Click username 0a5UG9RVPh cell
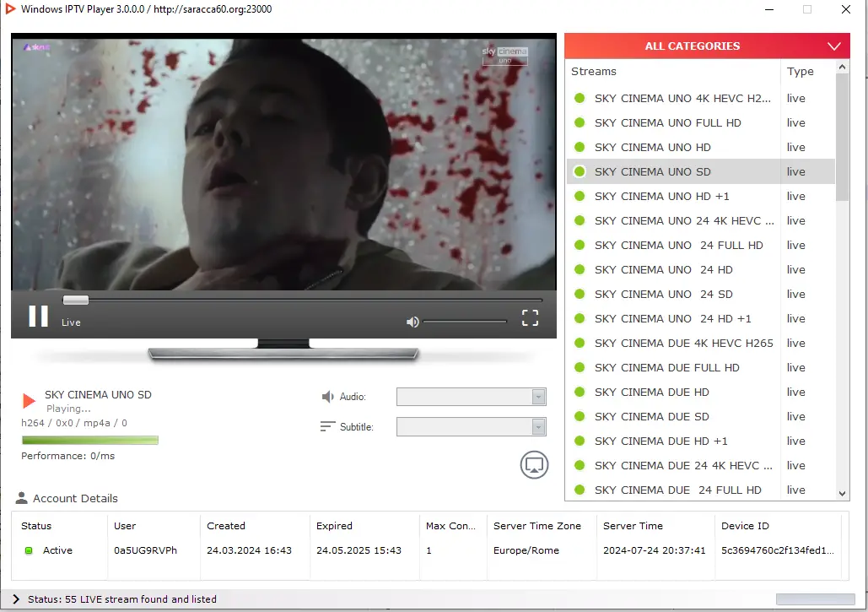Screen dimensions: 868x612 pyautogui.click(x=146, y=550)
